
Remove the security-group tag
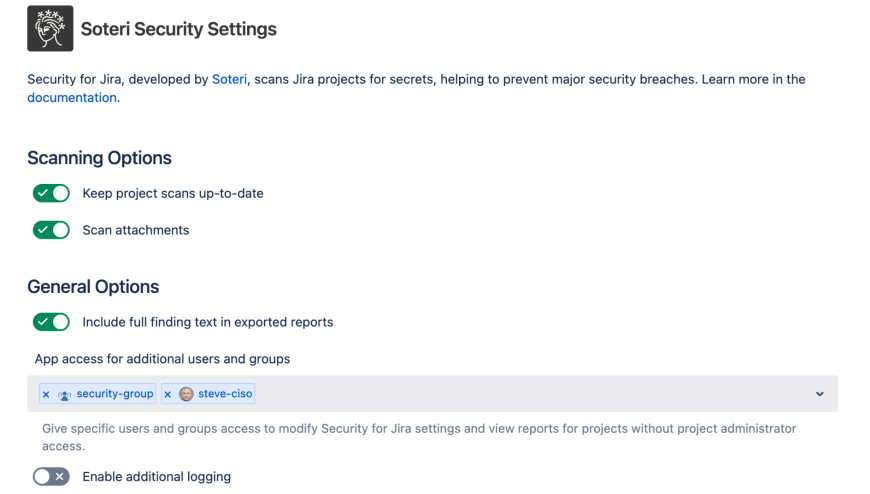pyautogui.click(x=46, y=394)
